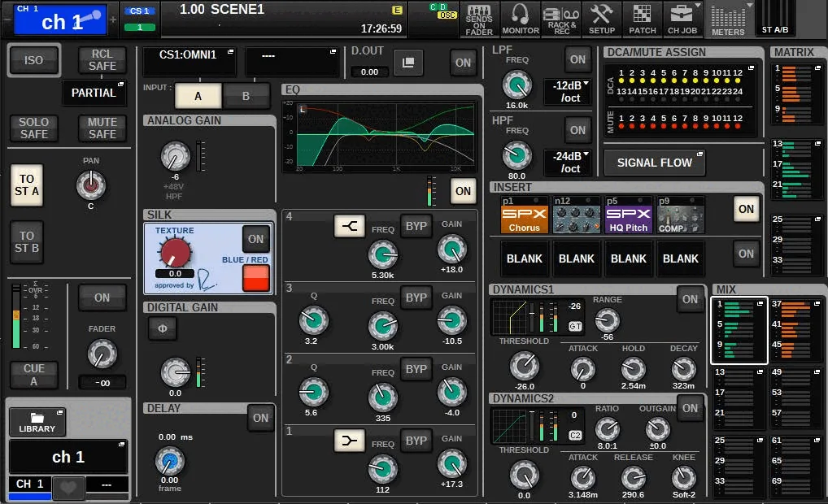Expand the Mix 1-12 sends block
Image resolution: width=828 pixels, height=504 pixels.
[739, 330]
